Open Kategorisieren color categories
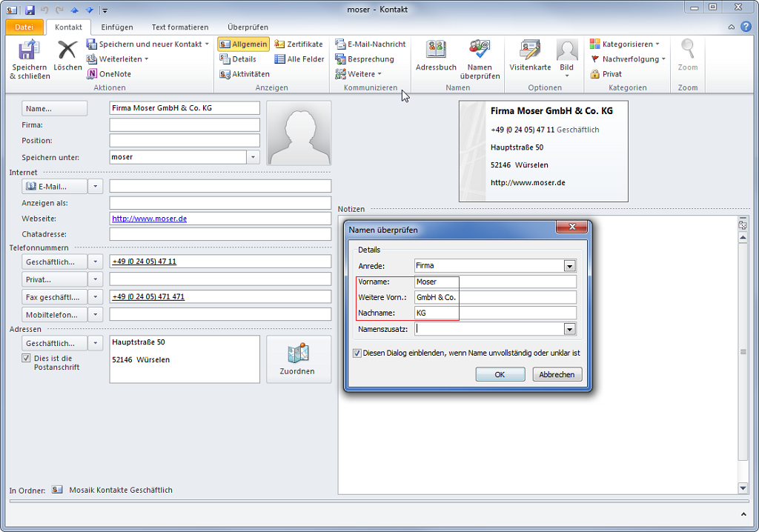Image resolution: width=759 pixels, height=532 pixels. (625, 44)
